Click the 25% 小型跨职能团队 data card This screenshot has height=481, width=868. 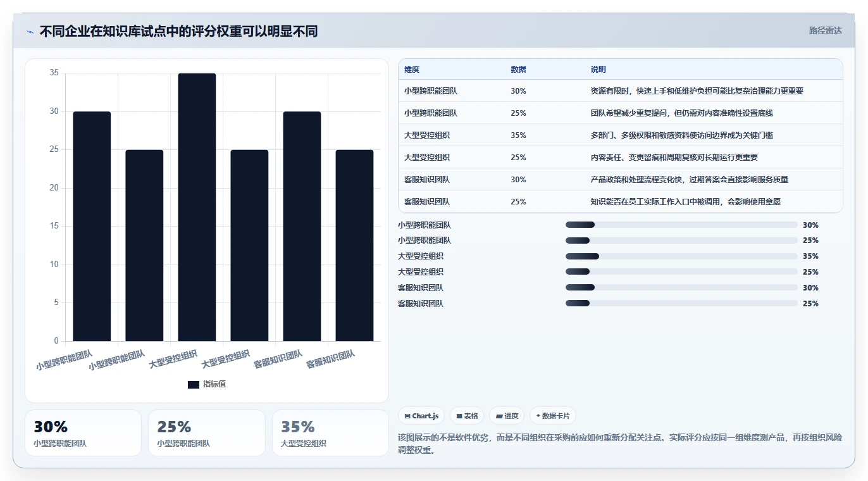(207, 433)
